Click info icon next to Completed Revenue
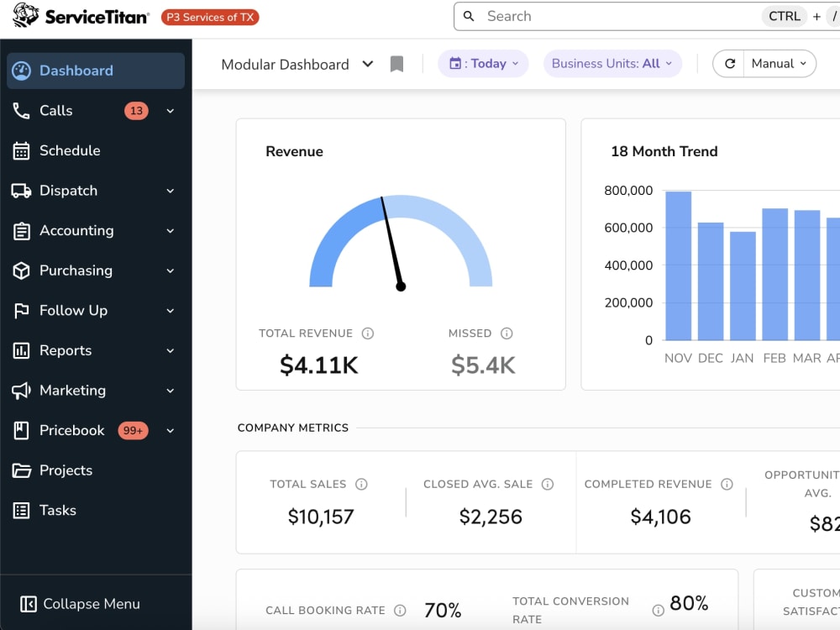The image size is (840, 630). click(727, 485)
